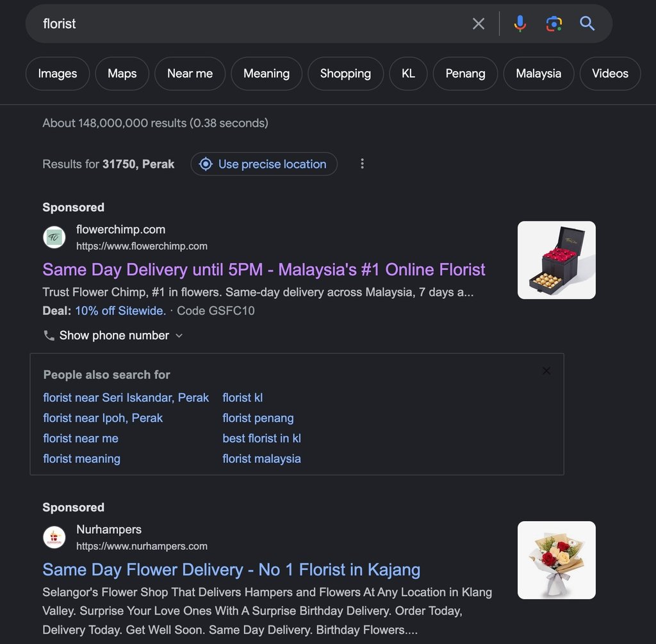Click the Nurhampers site favicon

click(54, 537)
